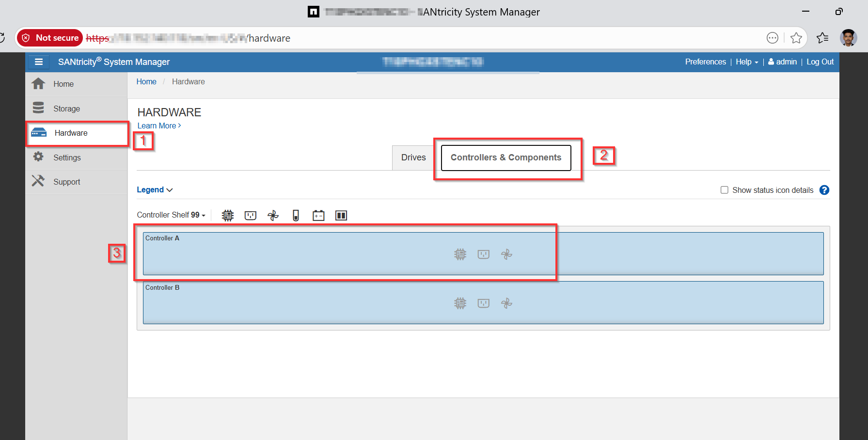The width and height of the screenshot is (868, 440).
Task: Click the browser favorites star icon
Action: point(796,38)
